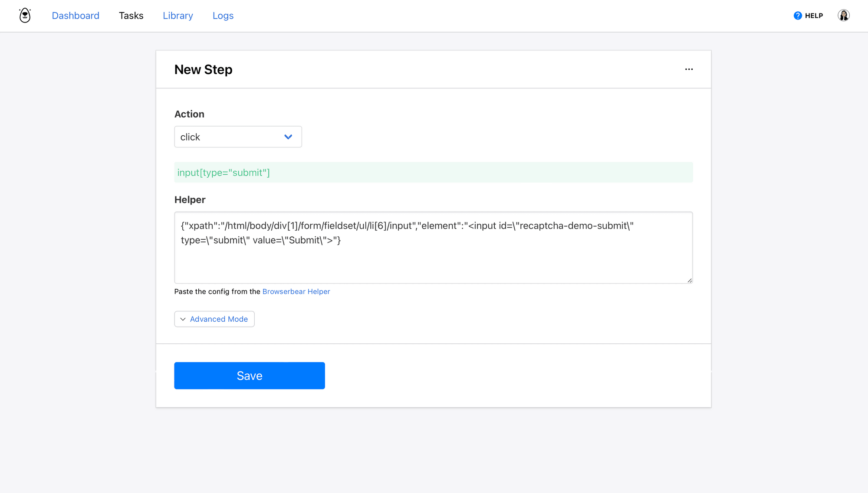Click the Library navigation link
The height and width of the screenshot is (493, 868).
(x=178, y=16)
